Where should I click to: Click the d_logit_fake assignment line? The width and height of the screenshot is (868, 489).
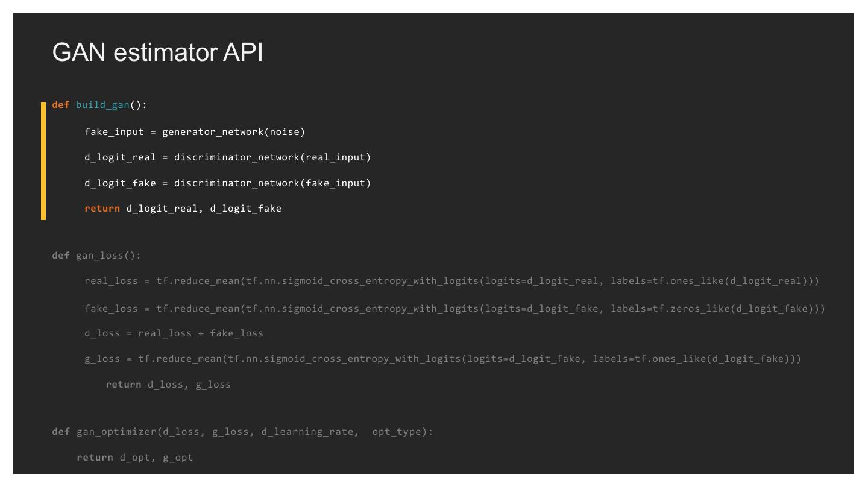pyautogui.click(x=227, y=183)
